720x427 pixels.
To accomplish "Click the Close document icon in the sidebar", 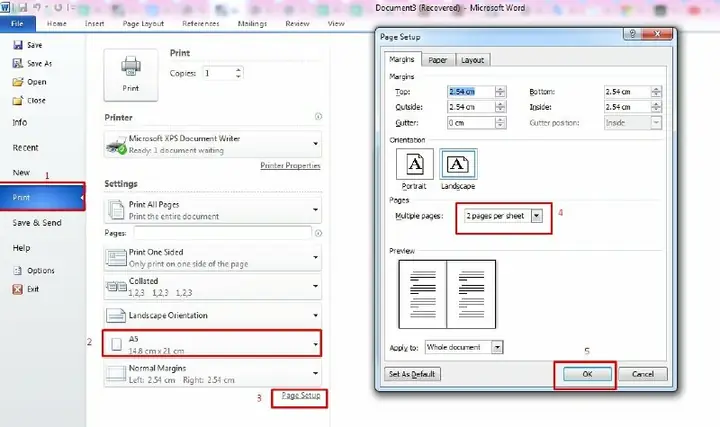I will [x=18, y=100].
